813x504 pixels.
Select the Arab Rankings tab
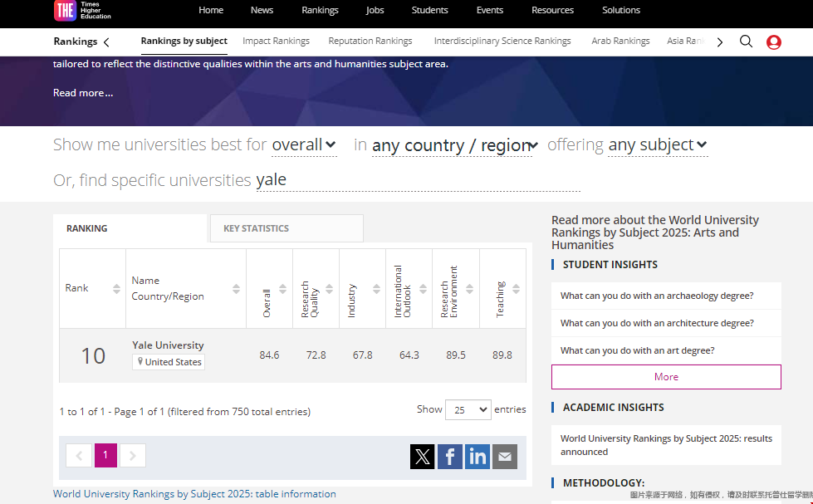coord(620,41)
